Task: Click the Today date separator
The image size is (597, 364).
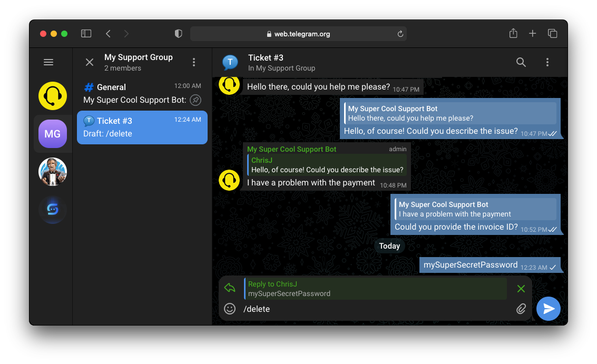Action: 389,246
